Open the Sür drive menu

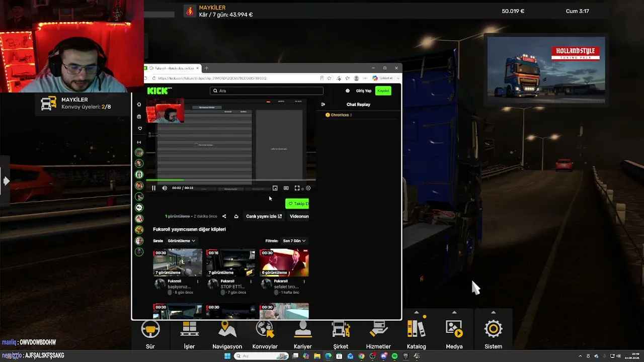tap(150, 335)
